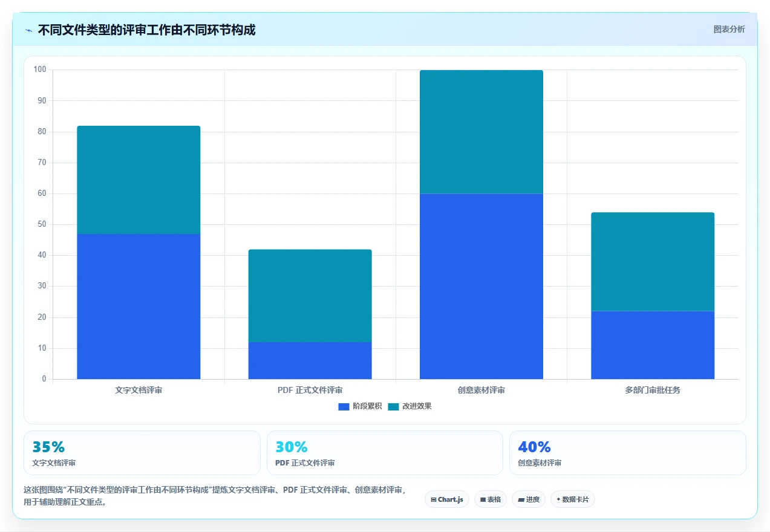The width and height of the screenshot is (770, 532).
Task: Click the Chart.js tag chip
Action: tap(447, 499)
